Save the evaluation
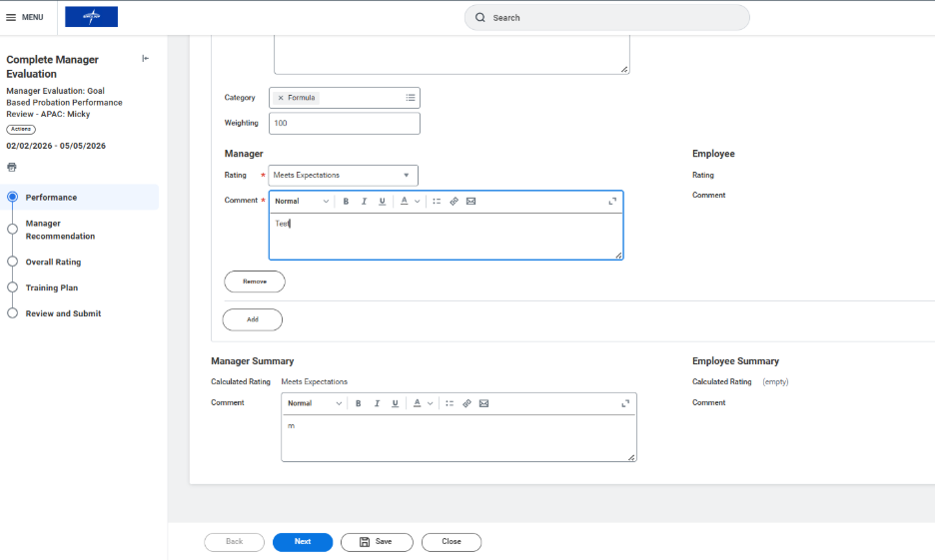Screen dimensions: 935x560 (x=376, y=542)
